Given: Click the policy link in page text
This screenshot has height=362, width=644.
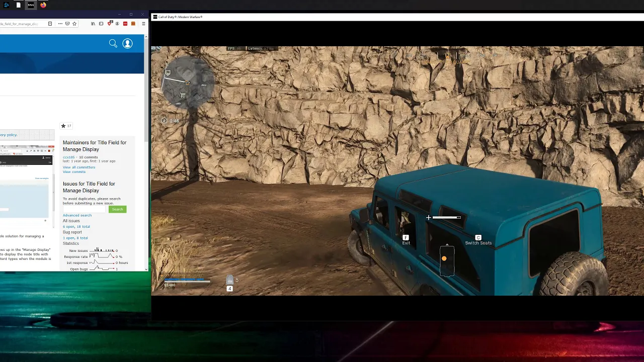Looking at the screenshot, I should (x=9, y=135).
